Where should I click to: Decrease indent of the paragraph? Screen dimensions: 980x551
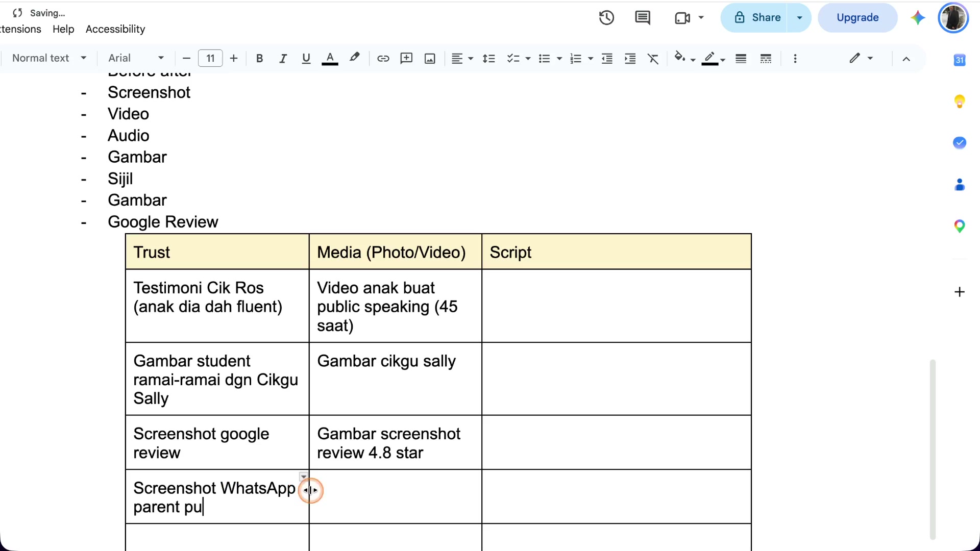point(607,59)
